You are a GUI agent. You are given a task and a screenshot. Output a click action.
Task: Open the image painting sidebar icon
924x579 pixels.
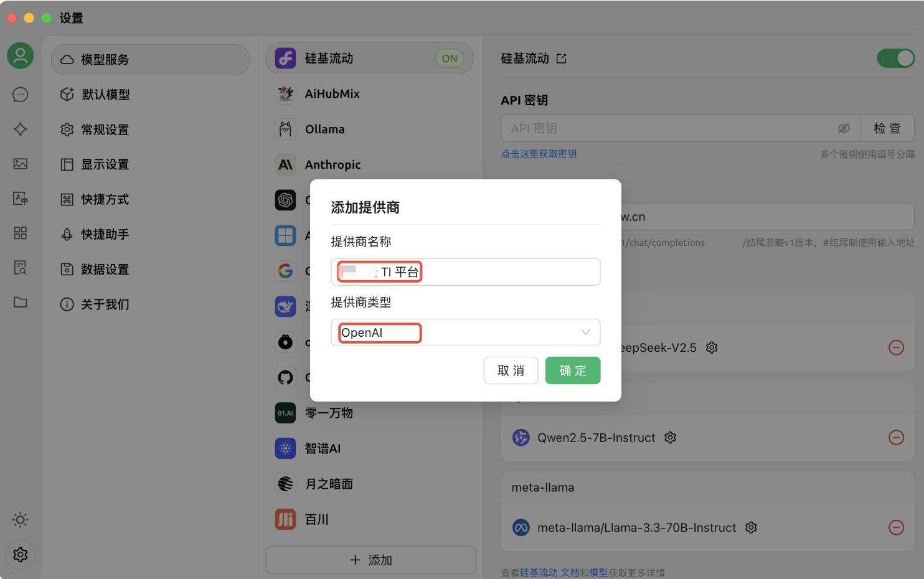click(x=21, y=164)
